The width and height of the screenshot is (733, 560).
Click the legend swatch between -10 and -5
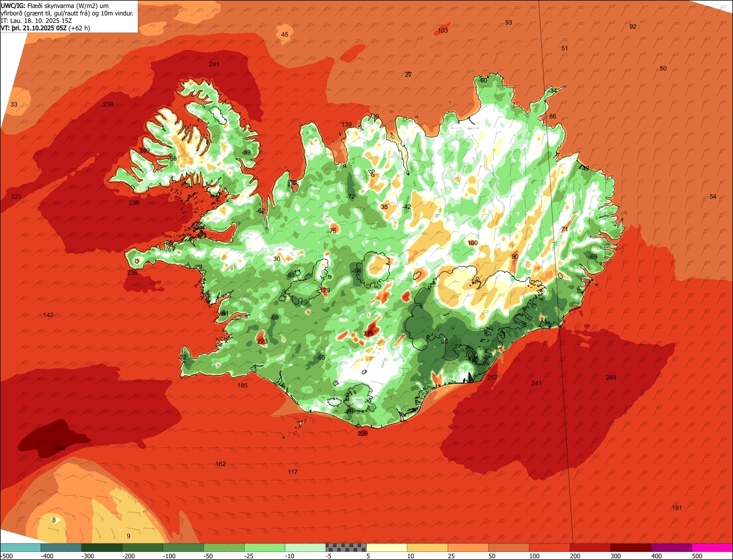[305, 547]
